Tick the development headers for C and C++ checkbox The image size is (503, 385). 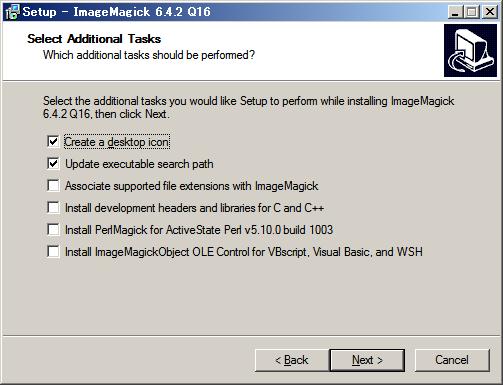(x=53, y=208)
